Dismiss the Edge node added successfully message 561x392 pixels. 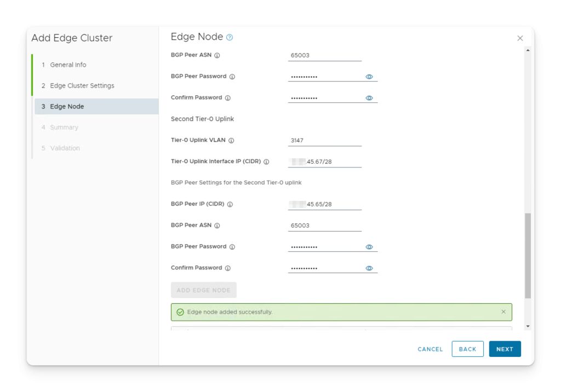[x=503, y=312]
